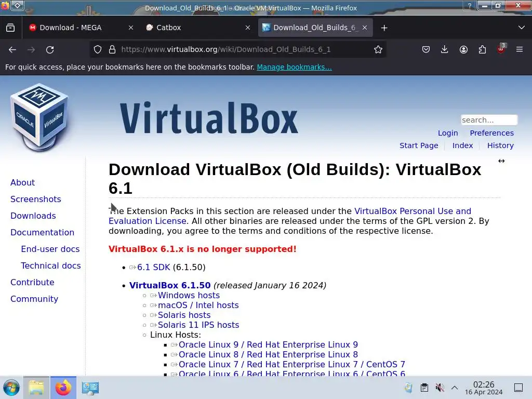The width and height of the screenshot is (532, 399).
Task: Click the VirtualBox search field
Action: (x=489, y=120)
